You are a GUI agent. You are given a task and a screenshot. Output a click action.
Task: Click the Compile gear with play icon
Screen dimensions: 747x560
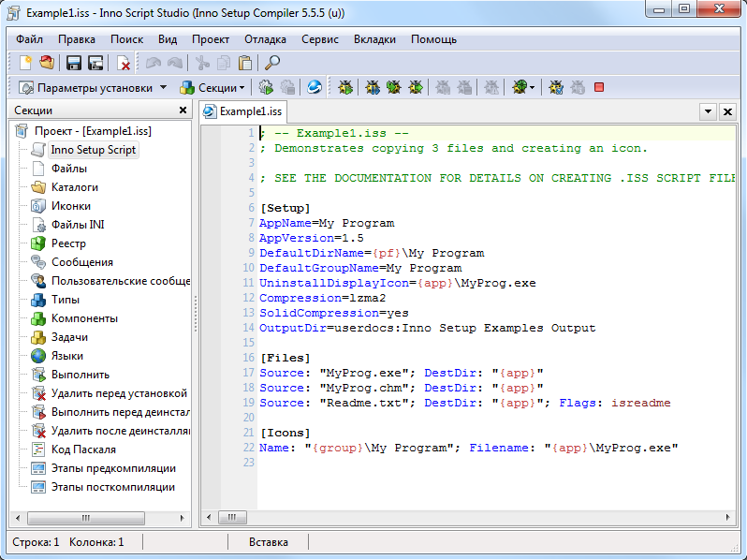[266, 87]
